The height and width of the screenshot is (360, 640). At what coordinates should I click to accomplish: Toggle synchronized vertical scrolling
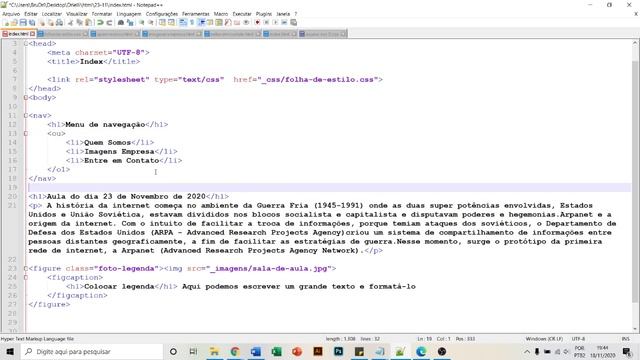click(162, 22)
